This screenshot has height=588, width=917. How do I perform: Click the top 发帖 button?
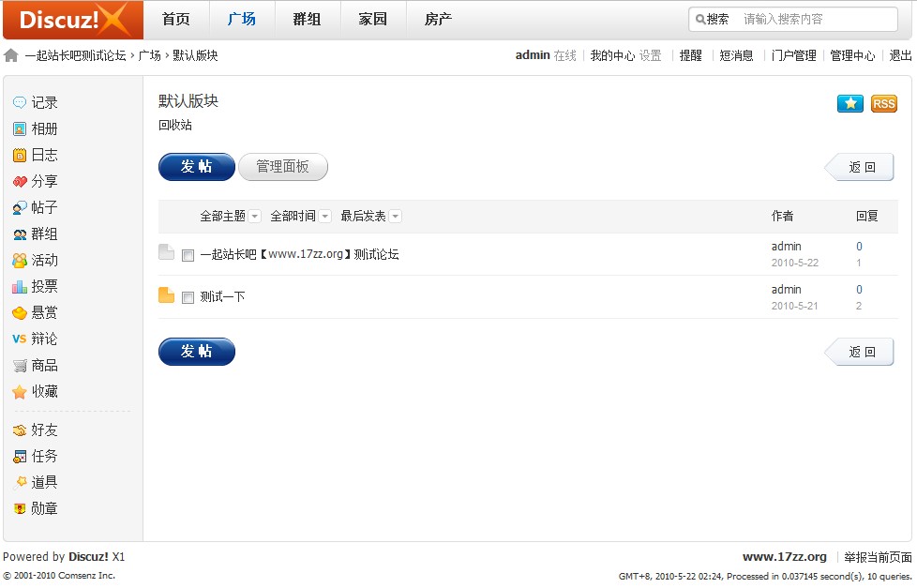click(x=197, y=167)
